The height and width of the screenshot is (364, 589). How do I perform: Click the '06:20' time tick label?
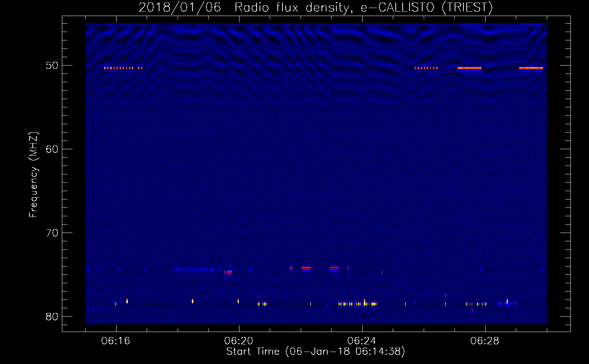238,341
